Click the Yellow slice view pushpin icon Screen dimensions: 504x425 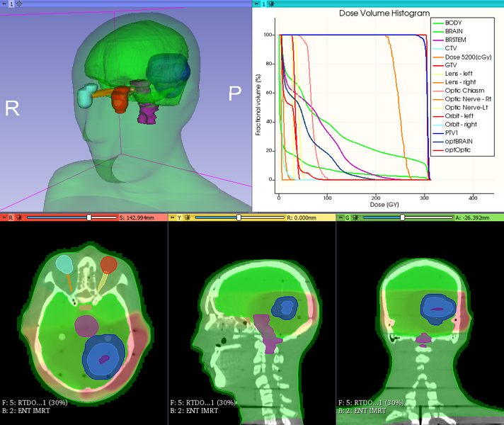click(x=172, y=217)
